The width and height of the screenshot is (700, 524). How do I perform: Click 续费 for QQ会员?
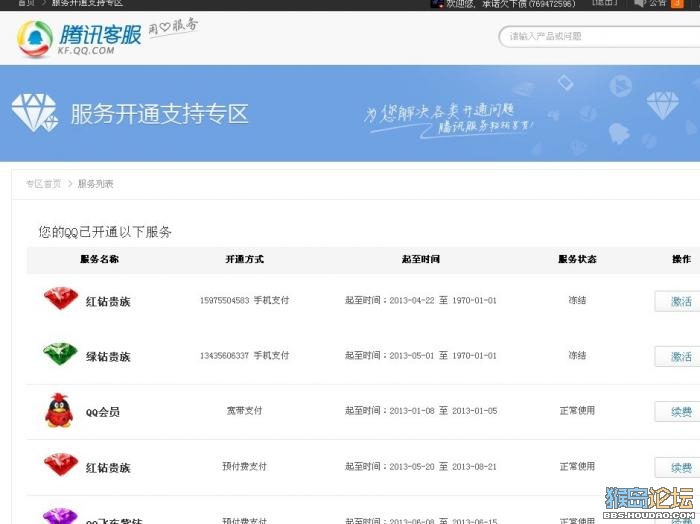click(678, 412)
